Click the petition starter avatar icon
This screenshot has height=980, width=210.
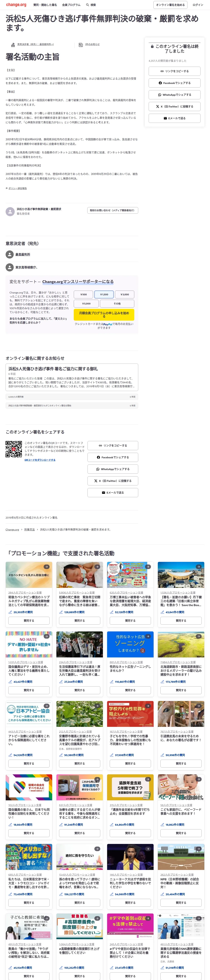click(x=10, y=212)
